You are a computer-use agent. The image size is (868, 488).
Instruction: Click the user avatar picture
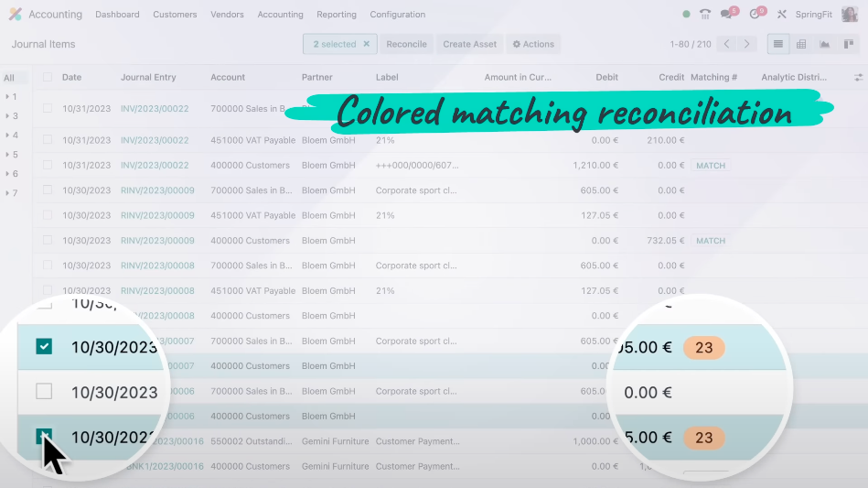[849, 15]
